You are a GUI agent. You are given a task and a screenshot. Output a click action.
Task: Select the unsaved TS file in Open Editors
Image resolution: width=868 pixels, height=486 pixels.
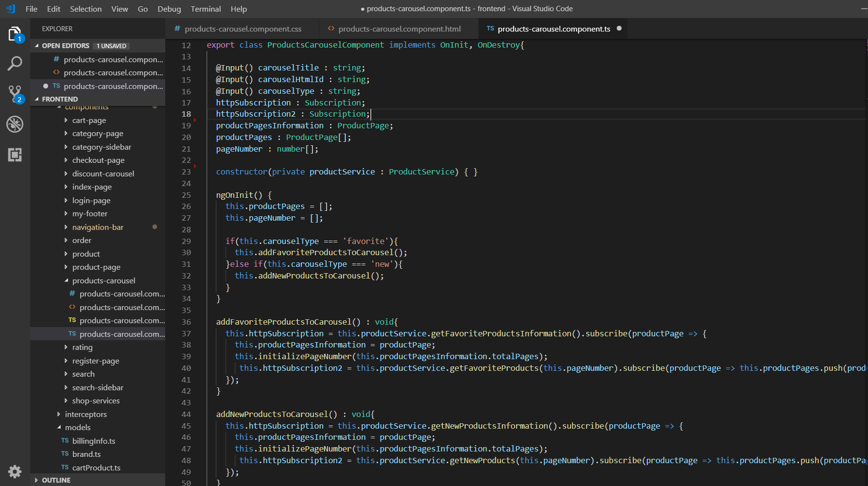[x=98, y=86]
